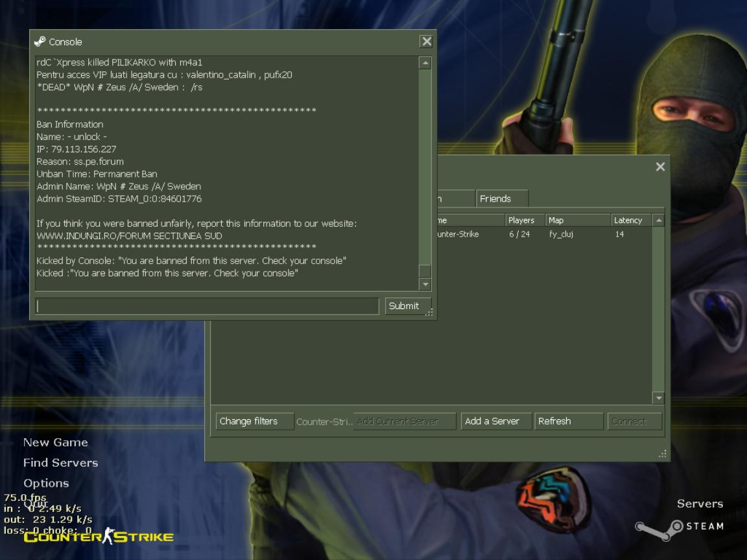Click the console command input field
747x560 pixels.
click(x=207, y=306)
